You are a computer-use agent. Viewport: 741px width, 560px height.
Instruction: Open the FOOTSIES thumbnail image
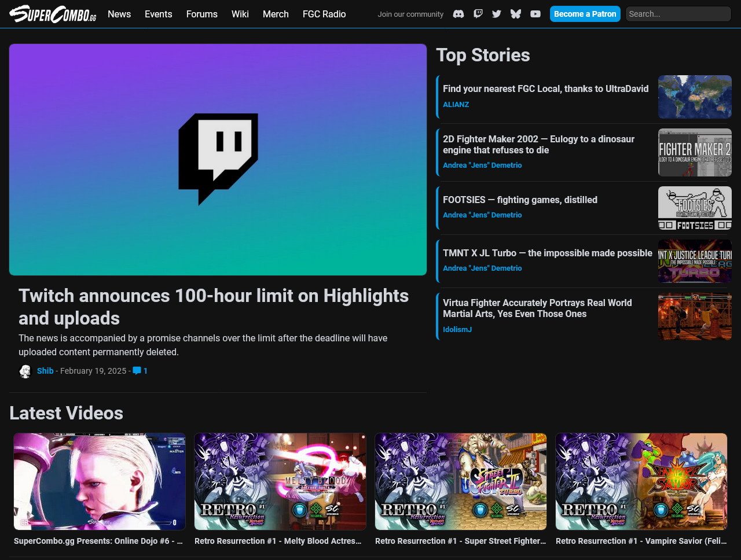tap(695, 208)
